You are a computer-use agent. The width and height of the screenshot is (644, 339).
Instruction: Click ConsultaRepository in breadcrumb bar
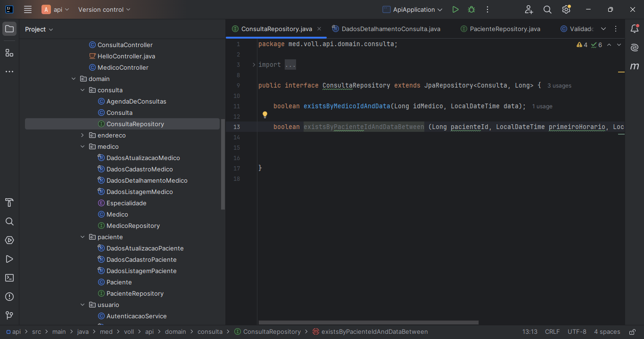[x=267, y=332]
